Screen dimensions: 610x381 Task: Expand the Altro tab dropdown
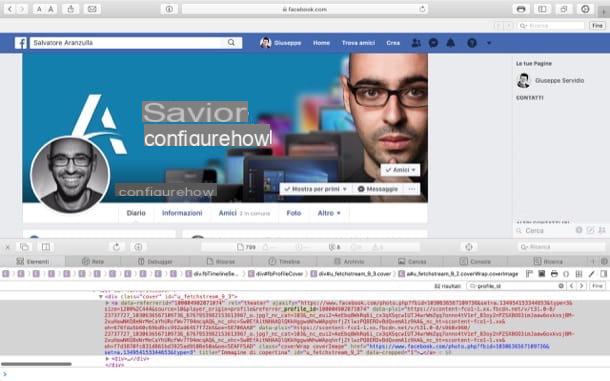pos(329,213)
